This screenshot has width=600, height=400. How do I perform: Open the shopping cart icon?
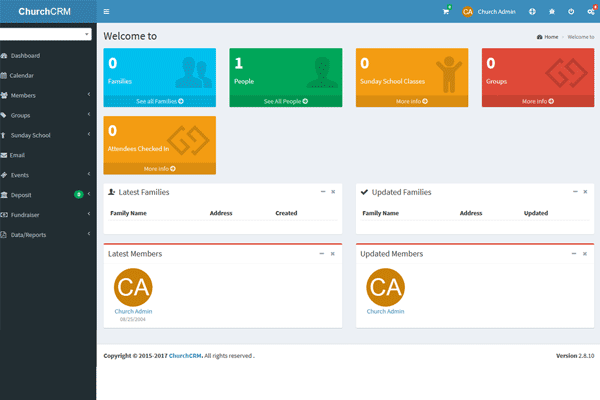446,11
